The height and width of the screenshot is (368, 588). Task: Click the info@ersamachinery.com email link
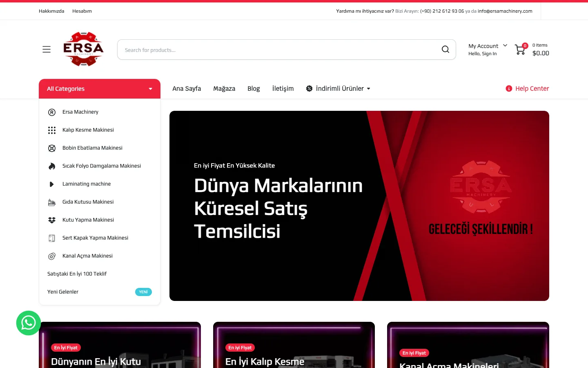point(505,11)
